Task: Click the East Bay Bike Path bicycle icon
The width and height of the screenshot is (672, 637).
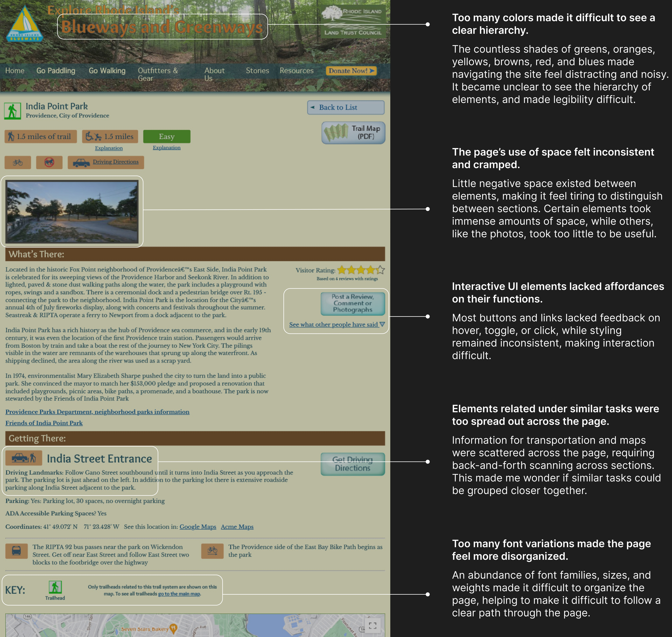Action: tap(212, 550)
